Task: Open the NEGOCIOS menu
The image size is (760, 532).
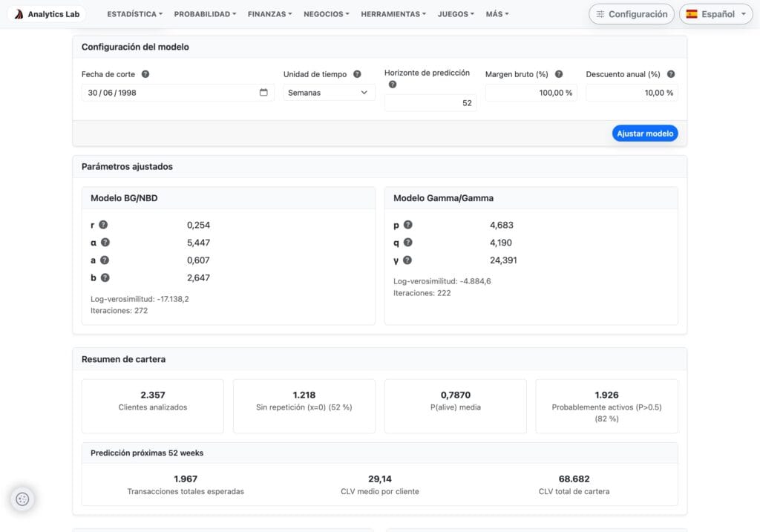Action: click(327, 14)
